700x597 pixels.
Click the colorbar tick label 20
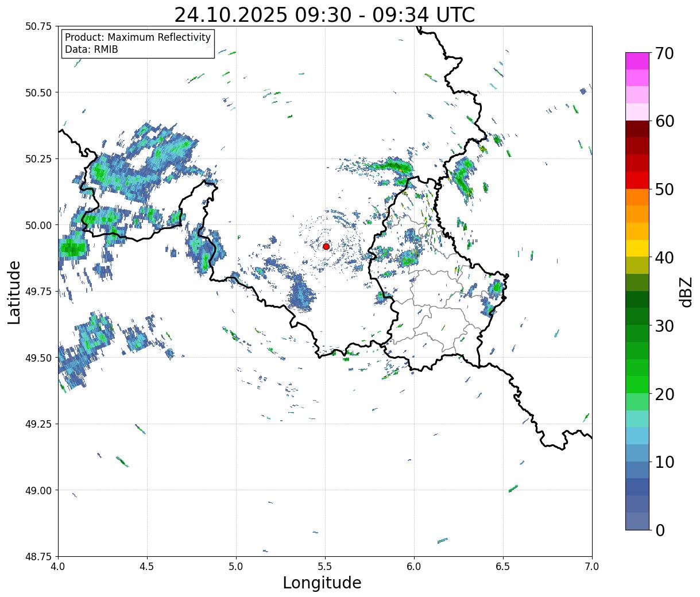point(664,394)
